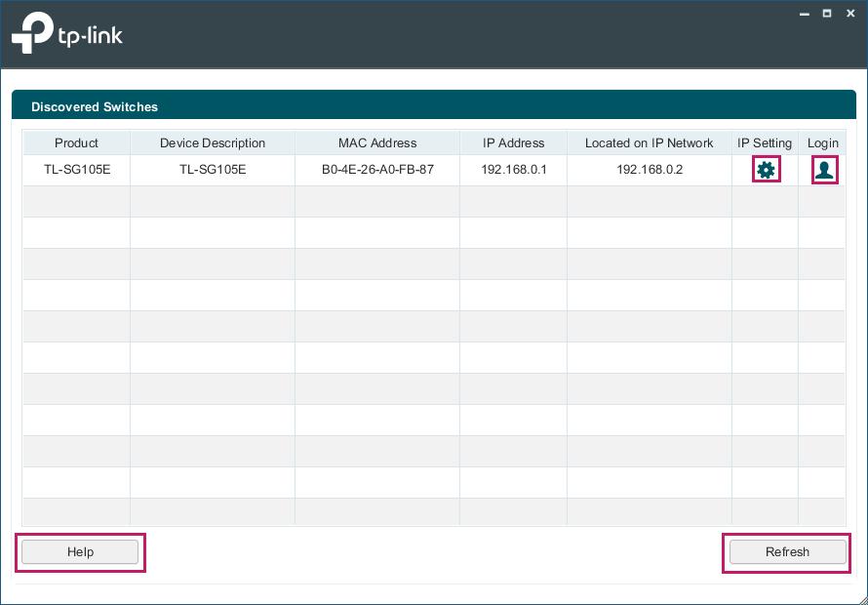Viewport: 868px width, 605px height.
Task: Click the Product column header
Action: pos(77,142)
